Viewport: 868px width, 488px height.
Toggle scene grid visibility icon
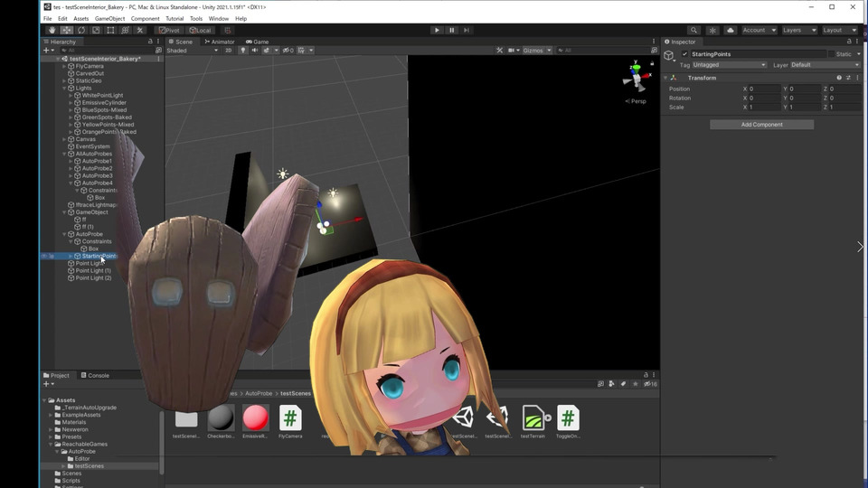click(x=301, y=50)
